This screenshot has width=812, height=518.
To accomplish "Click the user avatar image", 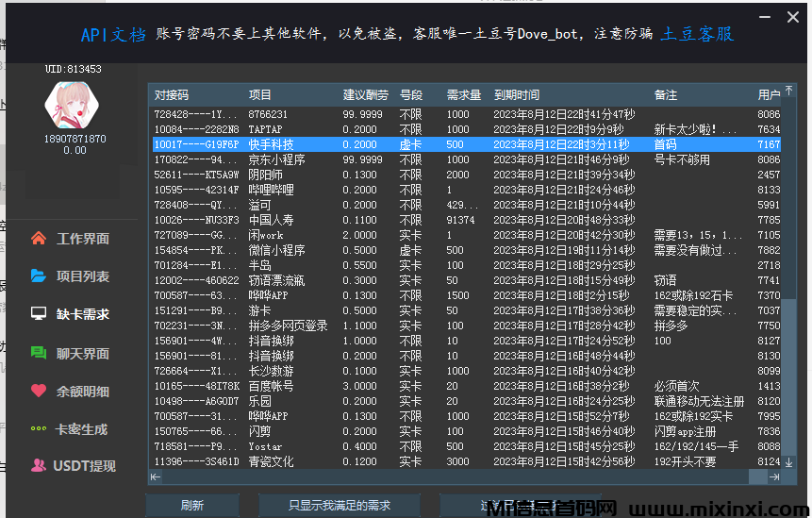I will tap(73, 106).
